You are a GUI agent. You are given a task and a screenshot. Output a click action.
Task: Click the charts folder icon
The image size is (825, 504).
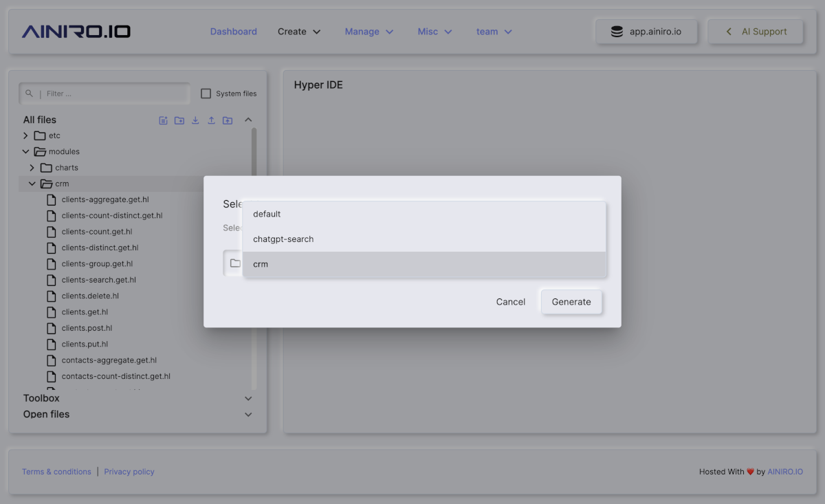[46, 168]
